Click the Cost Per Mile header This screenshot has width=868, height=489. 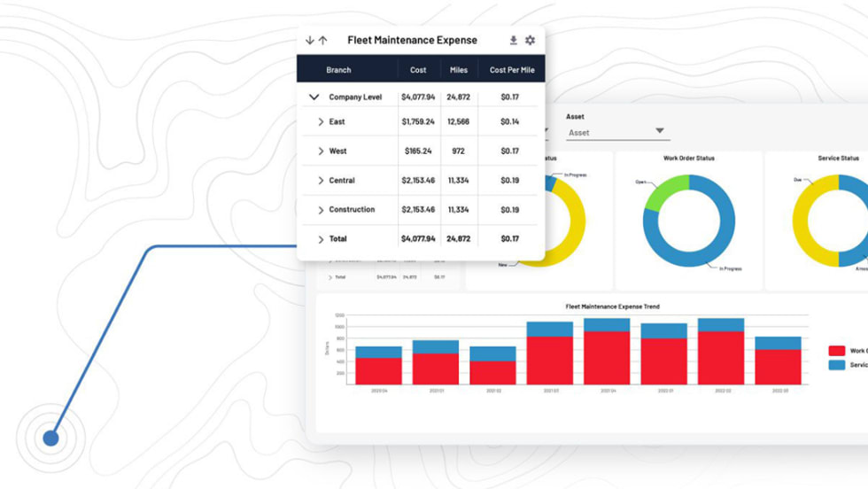pyautogui.click(x=510, y=70)
